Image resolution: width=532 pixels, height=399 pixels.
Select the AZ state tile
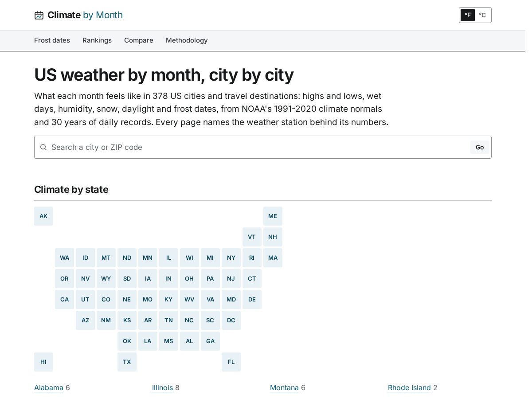(85, 321)
